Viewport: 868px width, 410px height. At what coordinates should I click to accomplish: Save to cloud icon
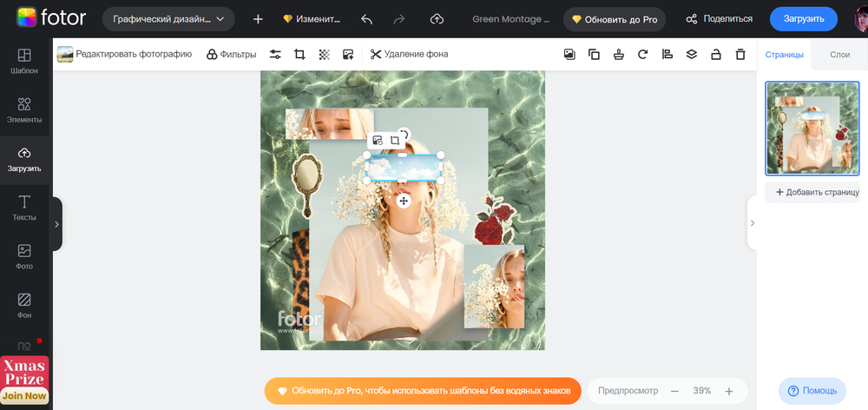437,19
